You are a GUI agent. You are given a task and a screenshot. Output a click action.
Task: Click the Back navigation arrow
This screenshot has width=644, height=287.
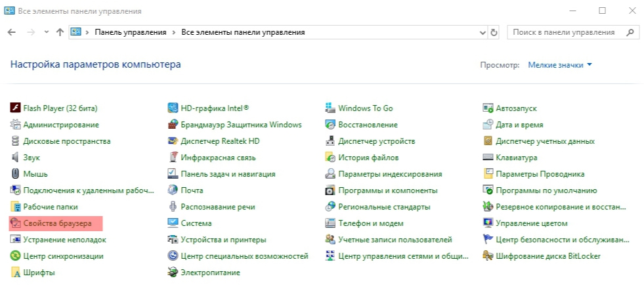[12, 32]
